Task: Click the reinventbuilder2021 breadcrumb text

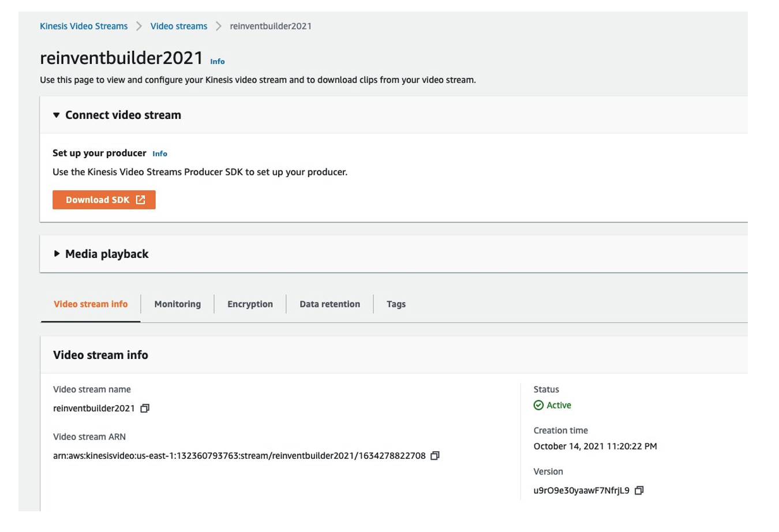Action: tap(271, 26)
